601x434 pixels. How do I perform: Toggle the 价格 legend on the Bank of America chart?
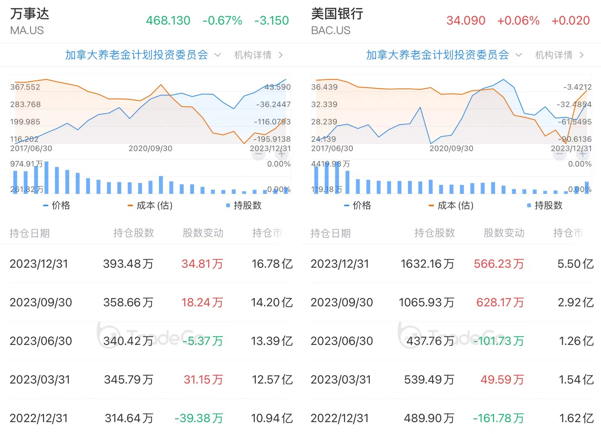(358, 205)
